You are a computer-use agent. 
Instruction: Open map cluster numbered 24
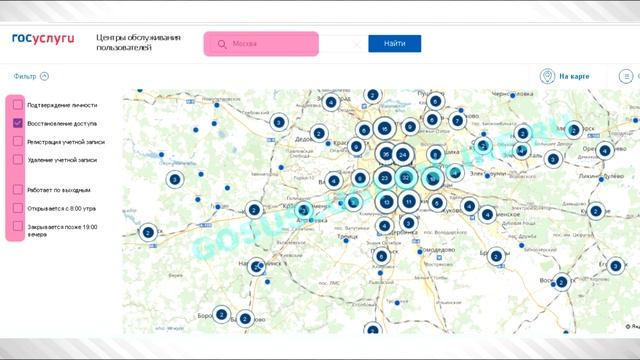(403, 155)
